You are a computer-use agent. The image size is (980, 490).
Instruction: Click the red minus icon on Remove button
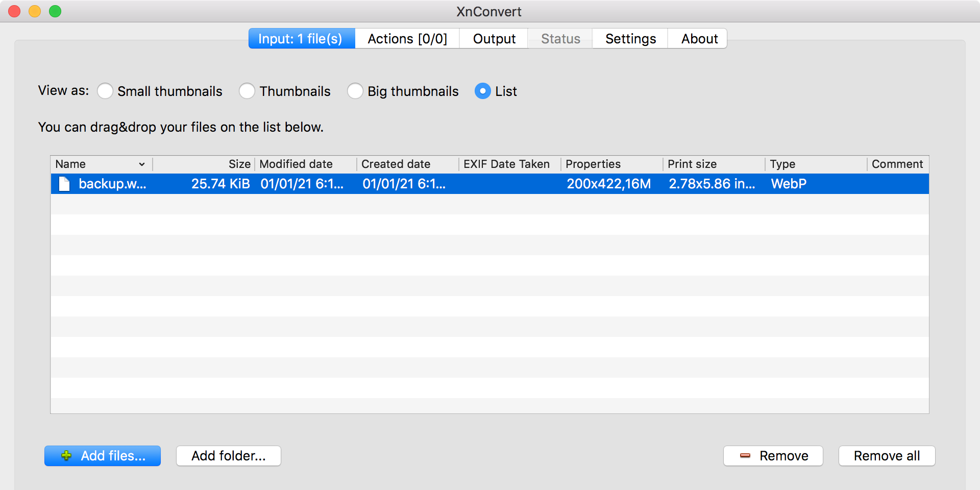pyautogui.click(x=745, y=456)
